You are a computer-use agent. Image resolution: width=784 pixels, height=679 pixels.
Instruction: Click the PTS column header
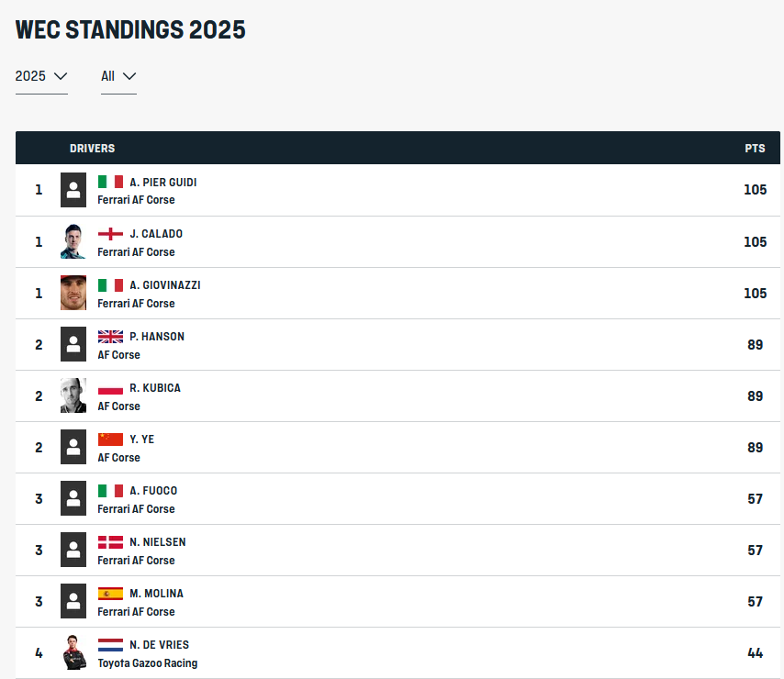click(755, 149)
